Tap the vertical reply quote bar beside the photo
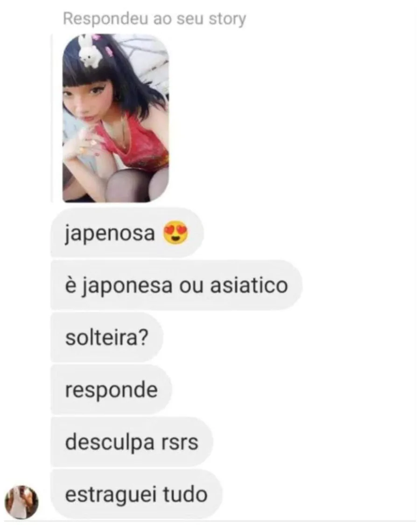This screenshot has height=525, width=420. click(x=52, y=118)
